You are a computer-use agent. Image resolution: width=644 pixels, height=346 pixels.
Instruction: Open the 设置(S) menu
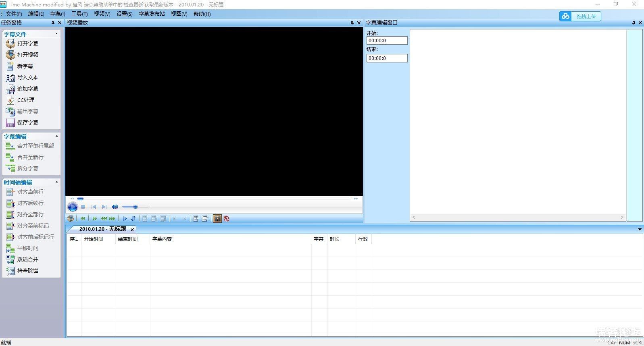[125, 14]
